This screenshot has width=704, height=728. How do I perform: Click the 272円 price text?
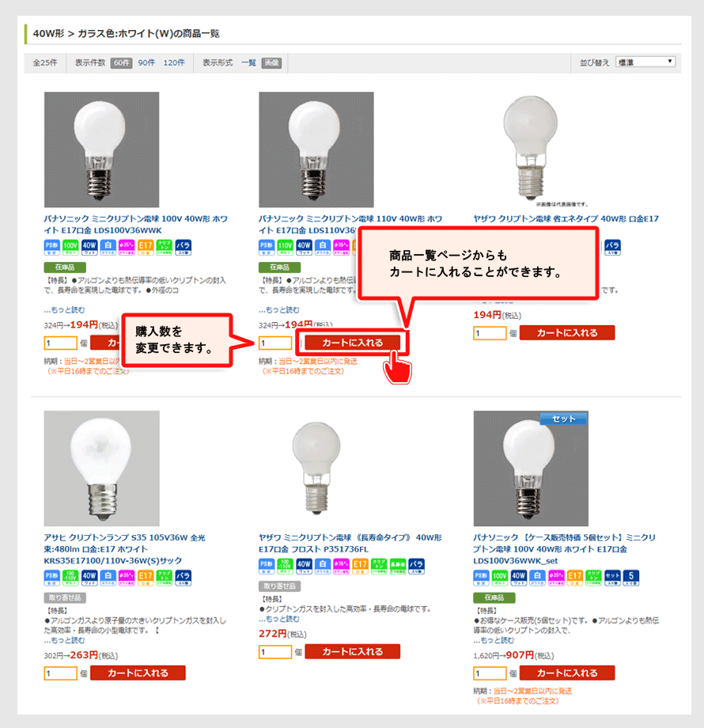point(272,633)
